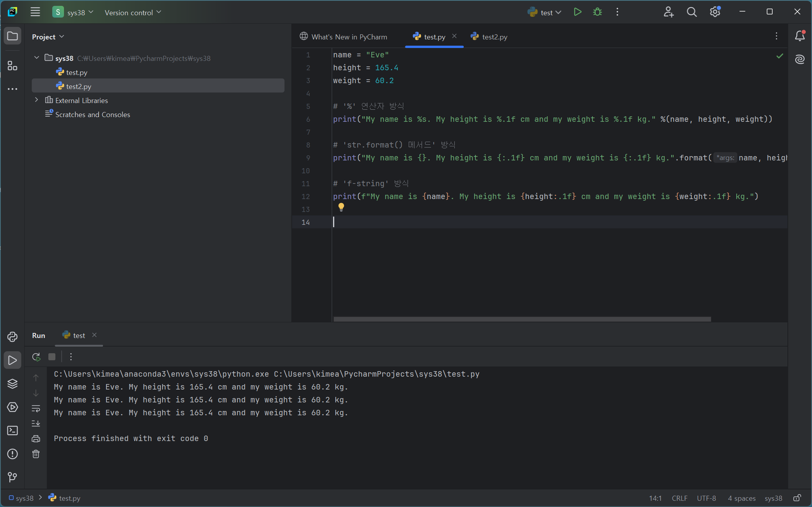Open the Problems tool window
Viewport: 812px width, 507px height.
(x=12, y=454)
